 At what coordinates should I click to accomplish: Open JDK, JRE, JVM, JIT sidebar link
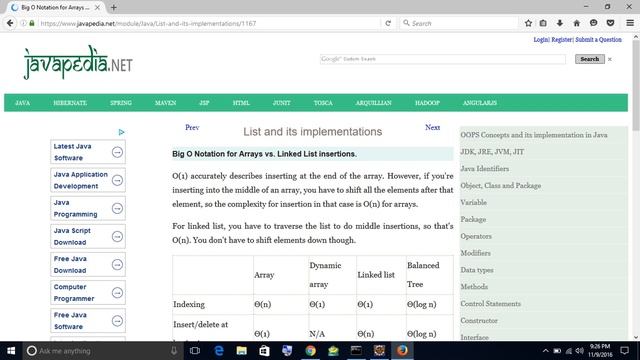[x=492, y=152]
